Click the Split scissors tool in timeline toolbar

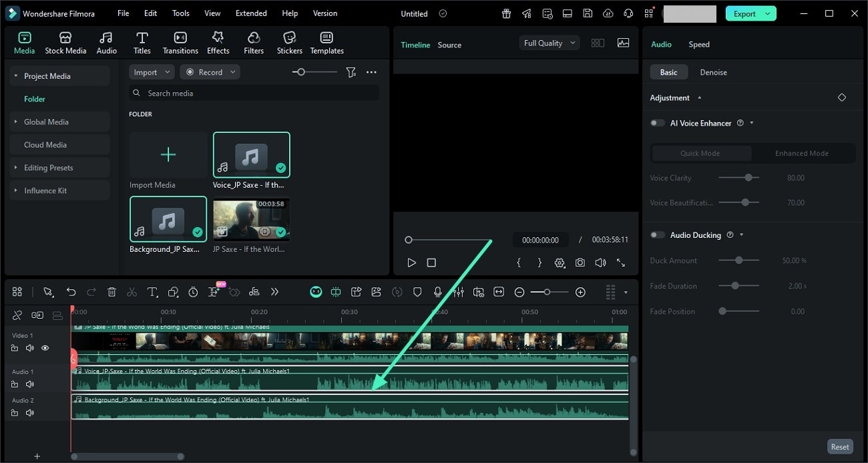coord(132,292)
